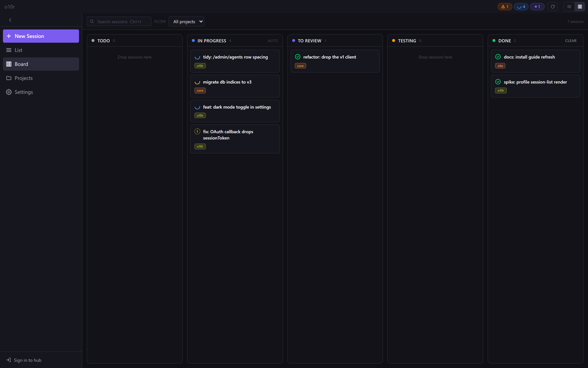Open the tidy: /admin/agents row spacing card
The width and height of the screenshot is (588, 368).
[x=235, y=61]
